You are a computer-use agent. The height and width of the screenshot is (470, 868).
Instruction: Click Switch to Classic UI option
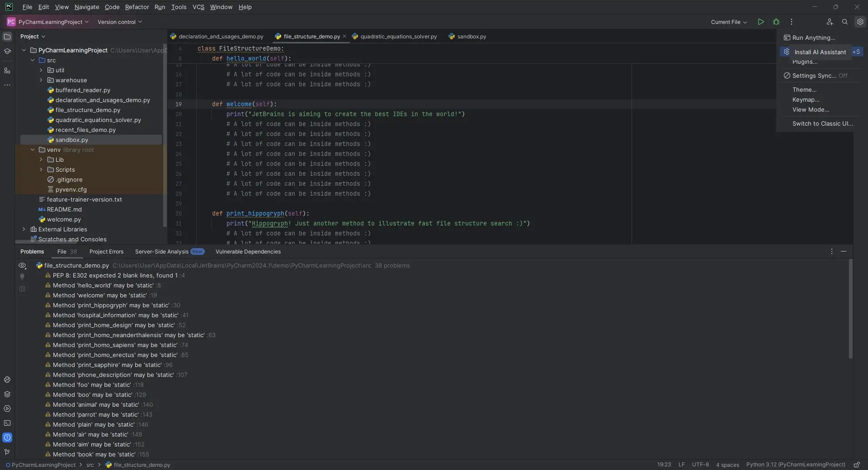[x=822, y=123]
